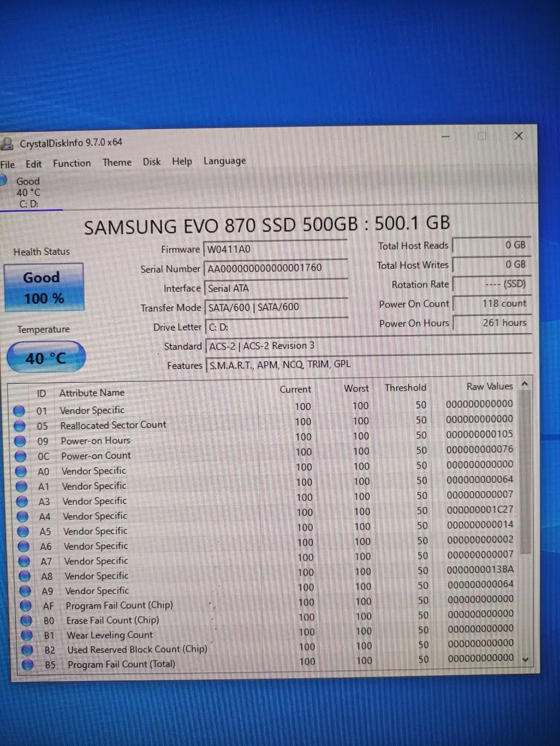
Task: Click status icon of attribute A8 row
Action: pyautogui.click(x=24, y=576)
